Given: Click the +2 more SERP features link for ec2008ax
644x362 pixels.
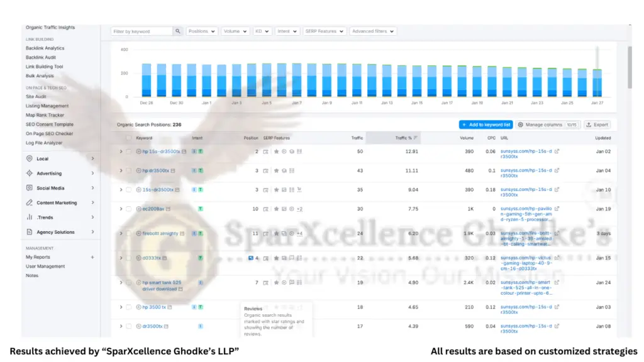Looking at the screenshot, I should coord(300,209).
